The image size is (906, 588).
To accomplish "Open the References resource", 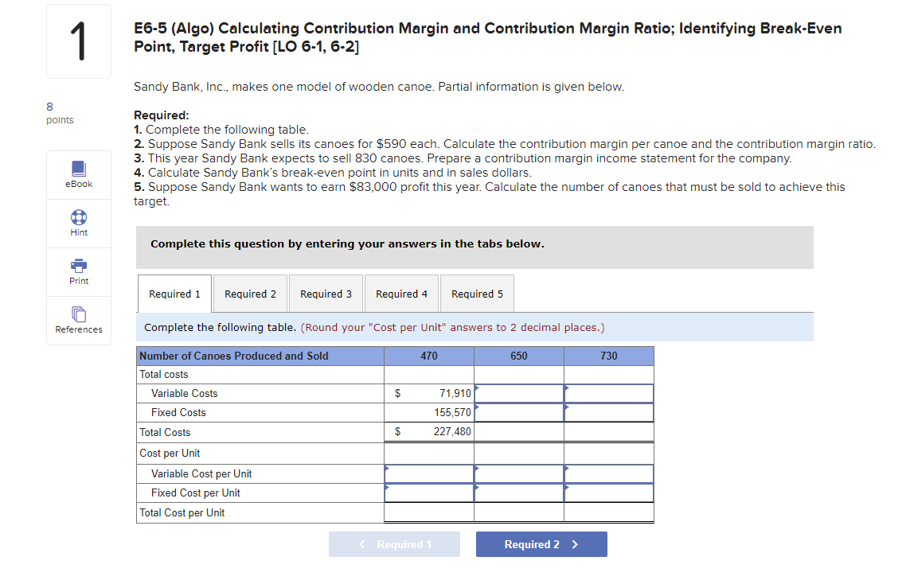I will 78,320.
